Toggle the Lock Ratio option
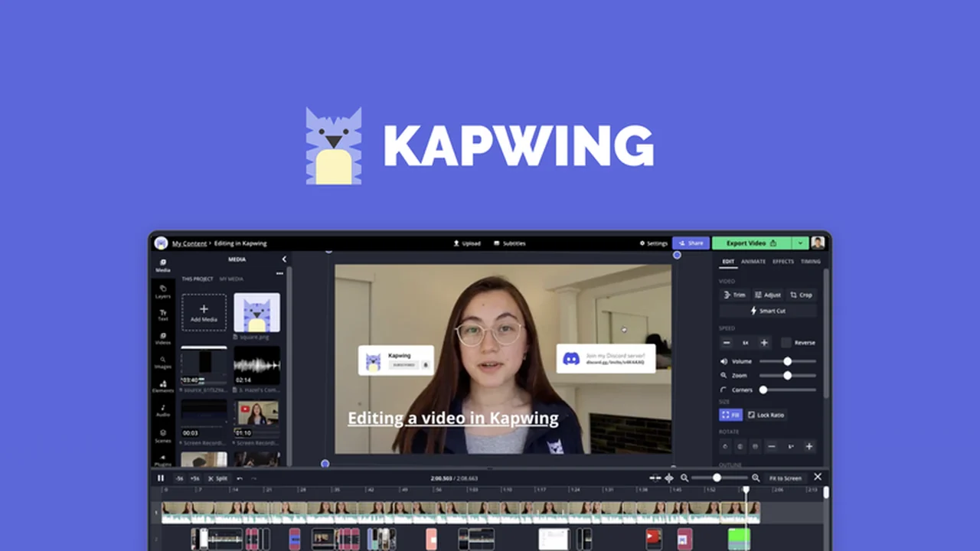This screenshot has width=980, height=551. coord(766,415)
